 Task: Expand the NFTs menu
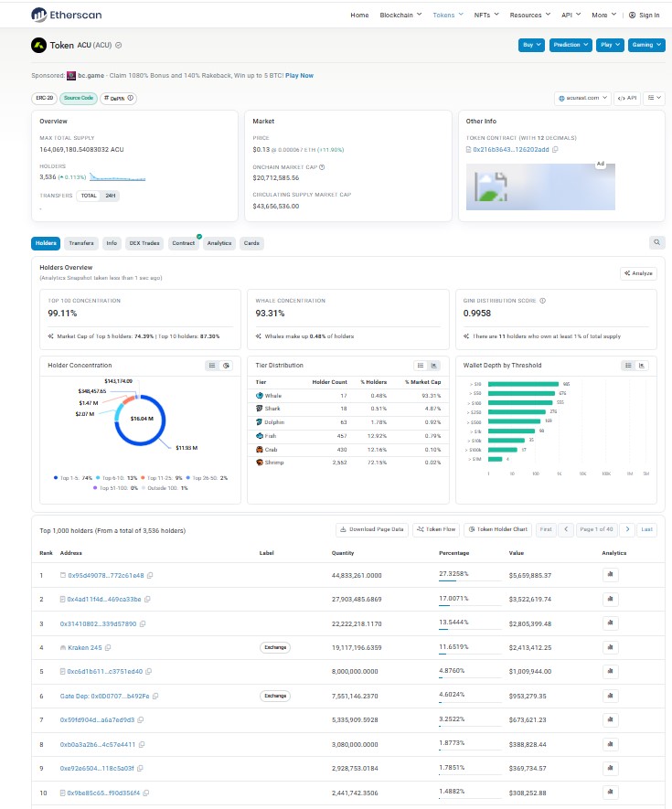[x=486, y=15]
